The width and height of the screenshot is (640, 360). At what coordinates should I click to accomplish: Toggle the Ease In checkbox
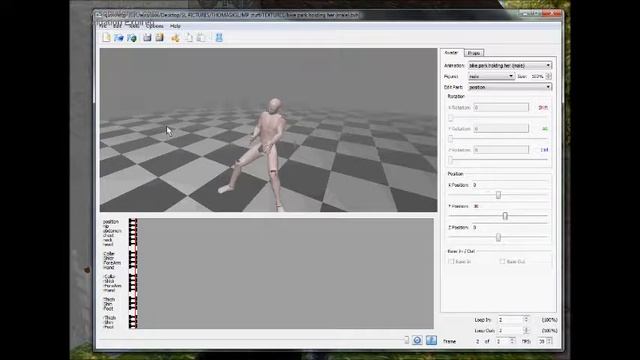pos(451,262)
